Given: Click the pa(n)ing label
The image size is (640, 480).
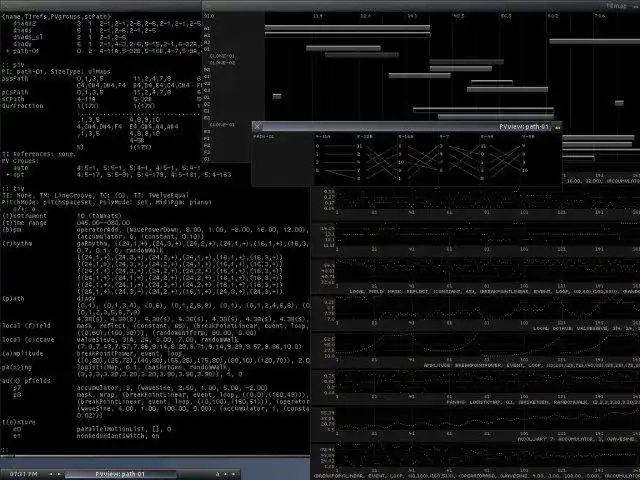Looking at the screenshot, I should 17,367.
